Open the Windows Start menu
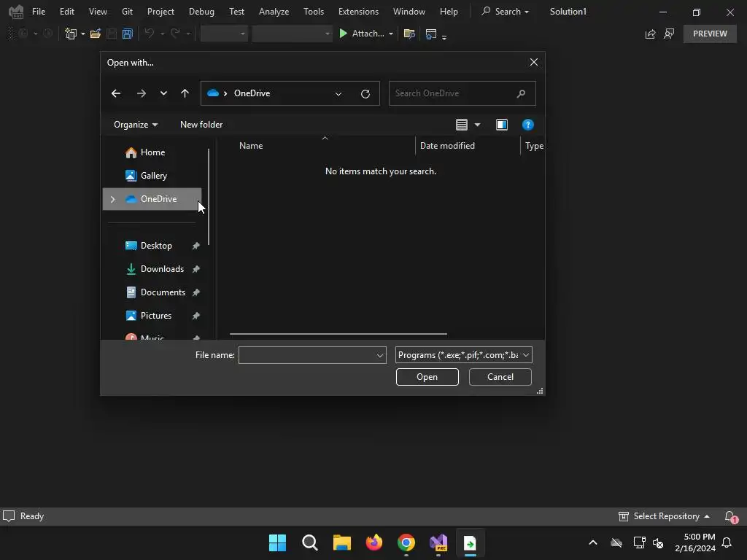This screenshot has height=560, width=747. point(277,542)
